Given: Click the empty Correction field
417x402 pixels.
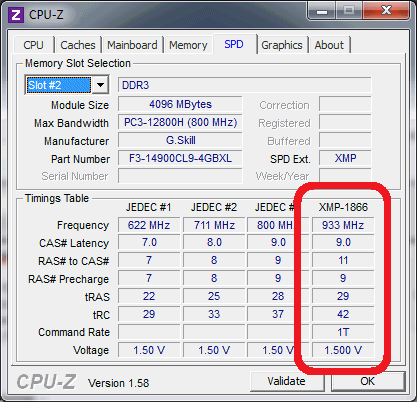Looking at the screenshot, I should [x=345, y=104].
